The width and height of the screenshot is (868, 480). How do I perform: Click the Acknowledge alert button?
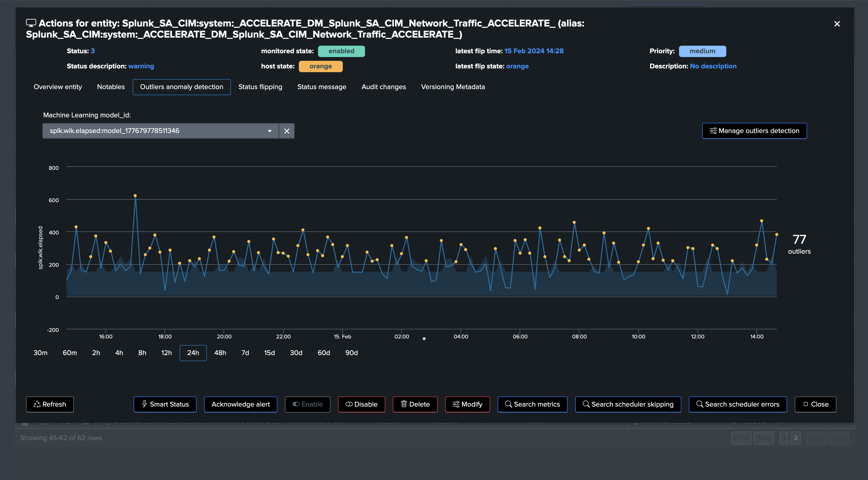pyautogui.click(x=240, y=404)
